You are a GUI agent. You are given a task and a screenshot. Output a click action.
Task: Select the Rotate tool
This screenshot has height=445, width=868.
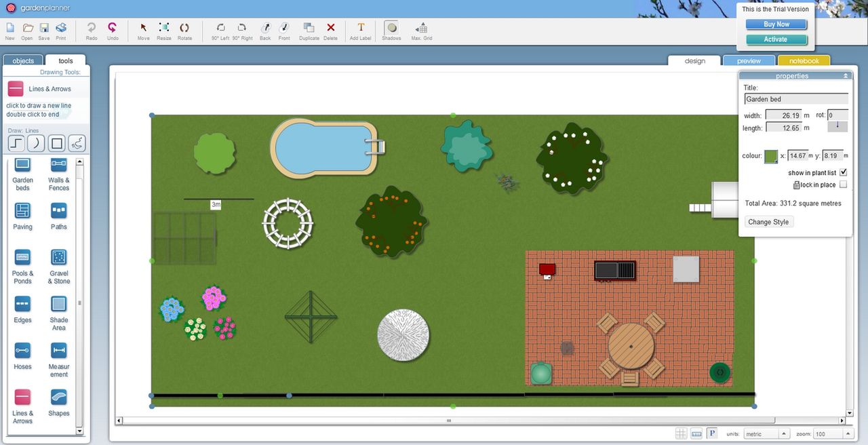click(184, 31)
